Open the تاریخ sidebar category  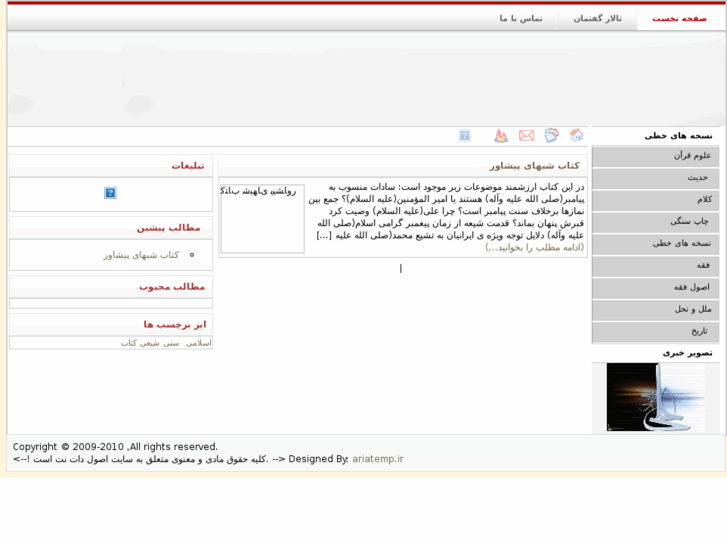[x=699, y=331]
